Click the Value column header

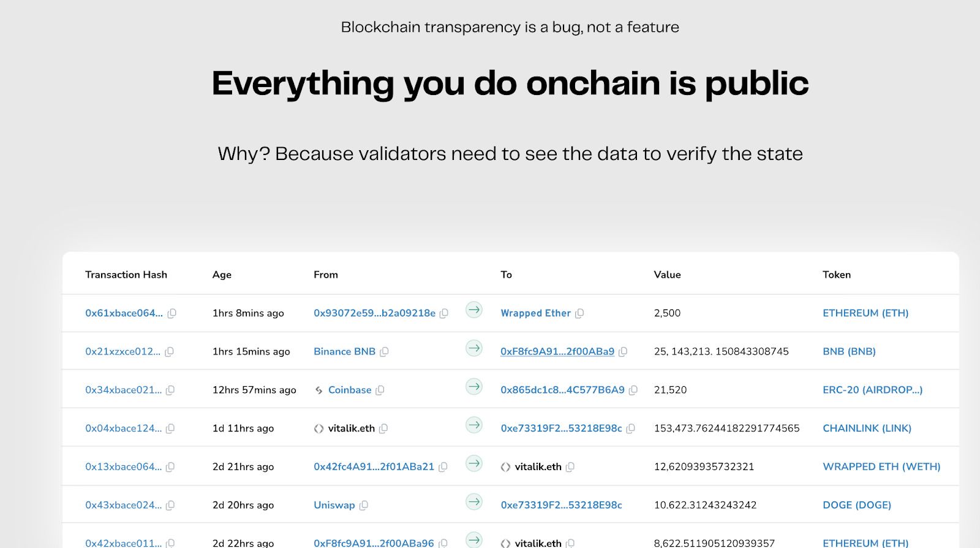click(x=668, y=275)
